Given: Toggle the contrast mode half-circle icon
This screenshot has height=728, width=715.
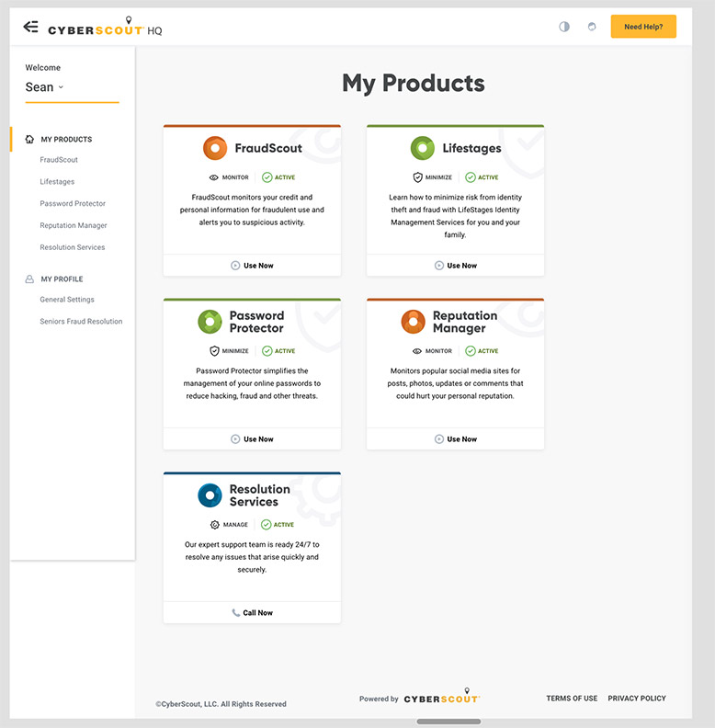Looking at the screenshot, I should (564, 27).
